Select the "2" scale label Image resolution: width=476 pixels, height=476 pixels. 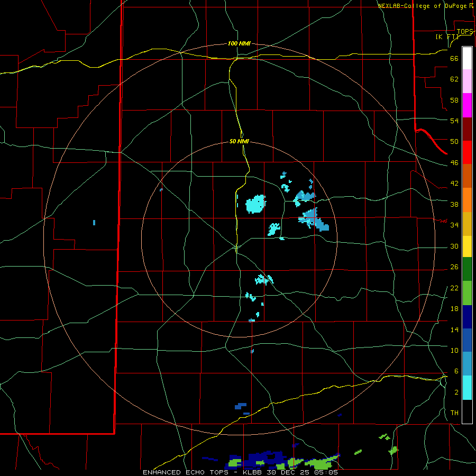[x=456, y=392]
